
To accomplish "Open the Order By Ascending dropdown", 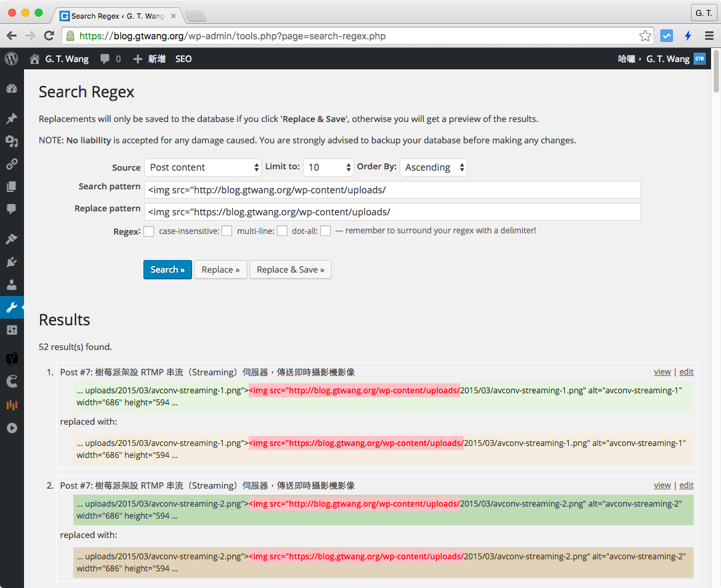I will point(433,167).
